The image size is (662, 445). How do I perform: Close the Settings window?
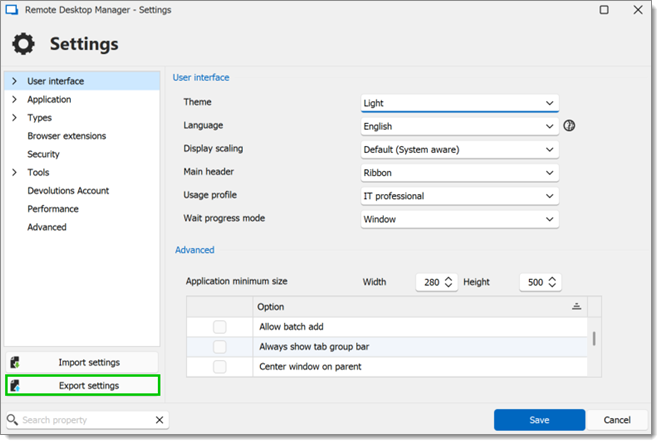[638, 10]
